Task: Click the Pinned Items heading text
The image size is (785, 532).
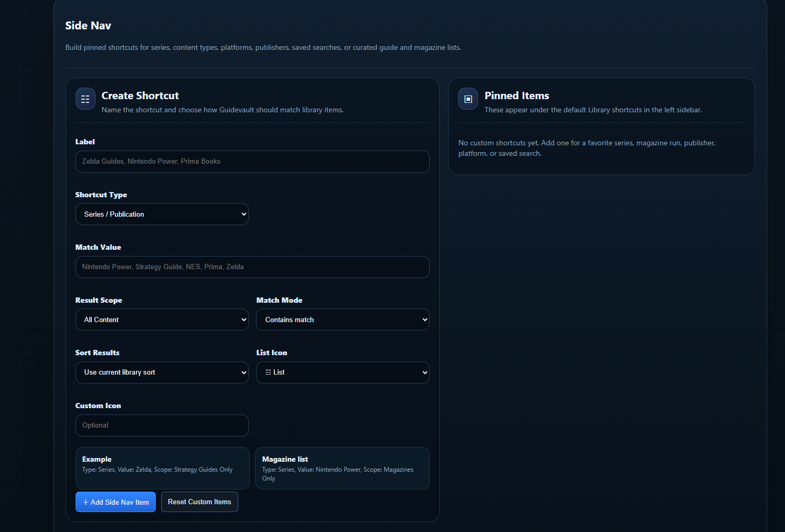Action: point(517,95)
